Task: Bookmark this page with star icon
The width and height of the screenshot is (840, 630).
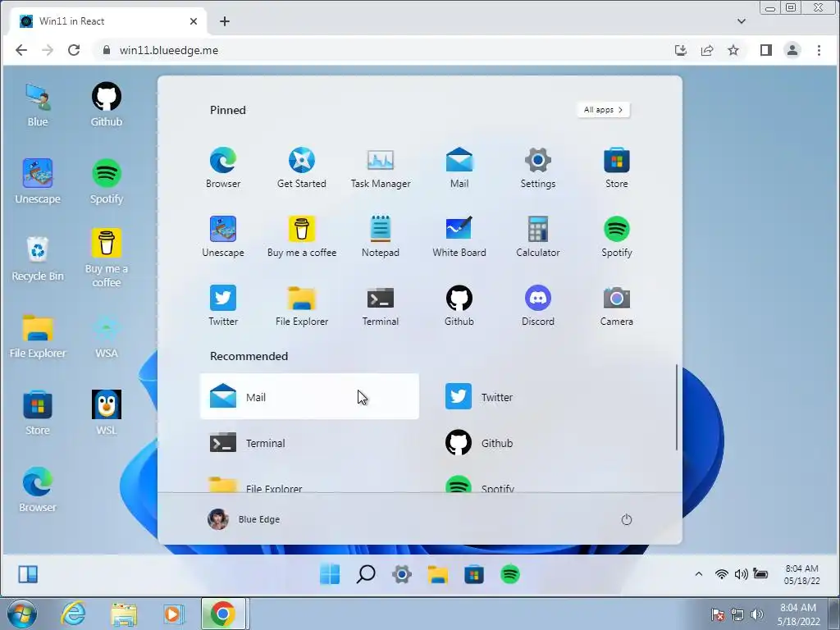Action: [x=733, y=50]
